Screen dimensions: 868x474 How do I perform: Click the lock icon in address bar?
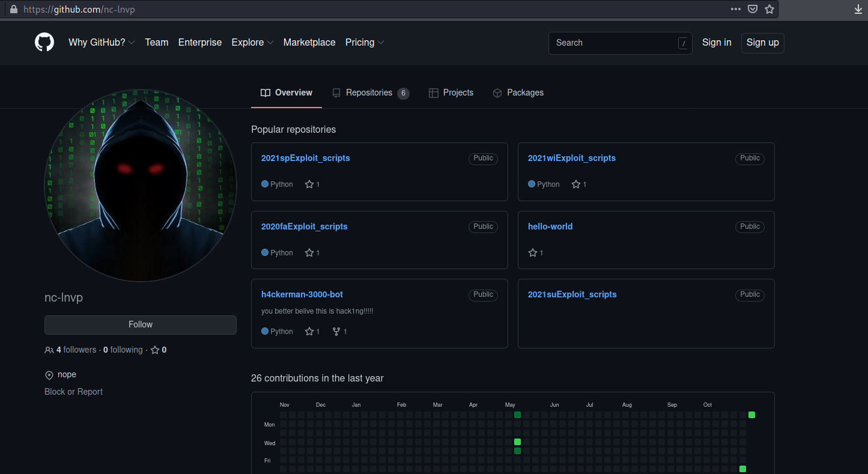[13, 10]
